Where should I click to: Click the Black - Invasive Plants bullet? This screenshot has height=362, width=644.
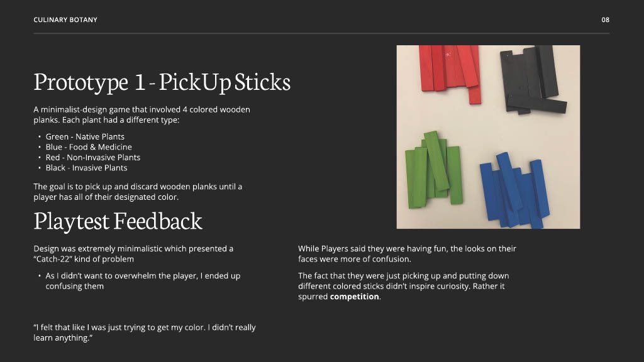click(x=86, y=168)
